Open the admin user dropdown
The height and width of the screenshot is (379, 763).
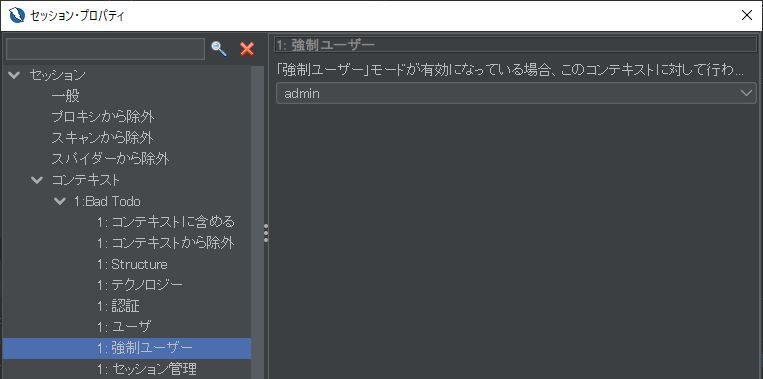pyautogui.click(x=516, y=93)
